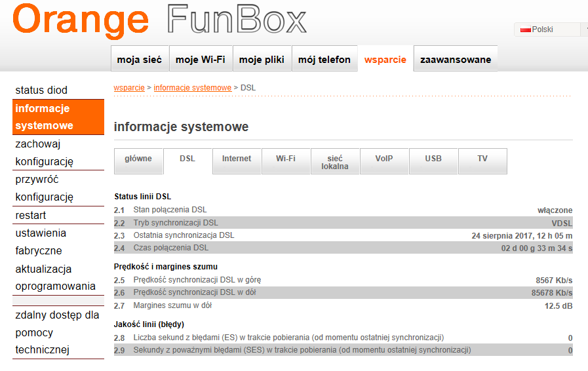Switch to the VoIP sub-tab

click(384, 161)
